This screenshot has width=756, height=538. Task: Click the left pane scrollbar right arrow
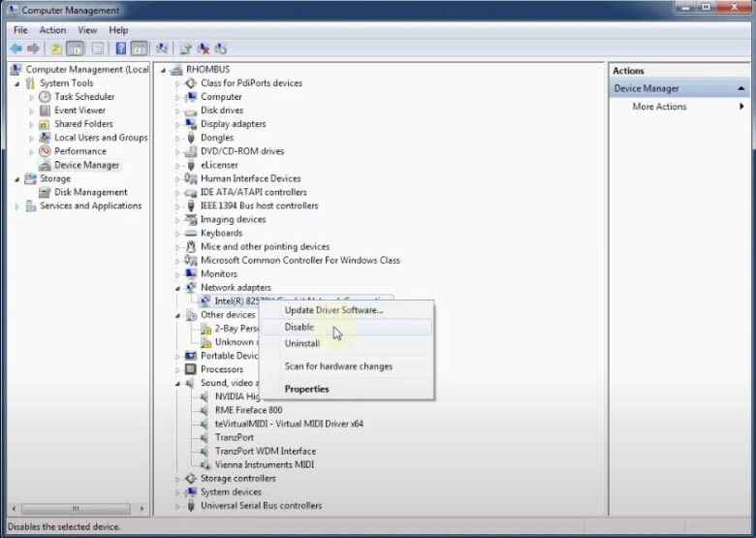coord(142,509)
